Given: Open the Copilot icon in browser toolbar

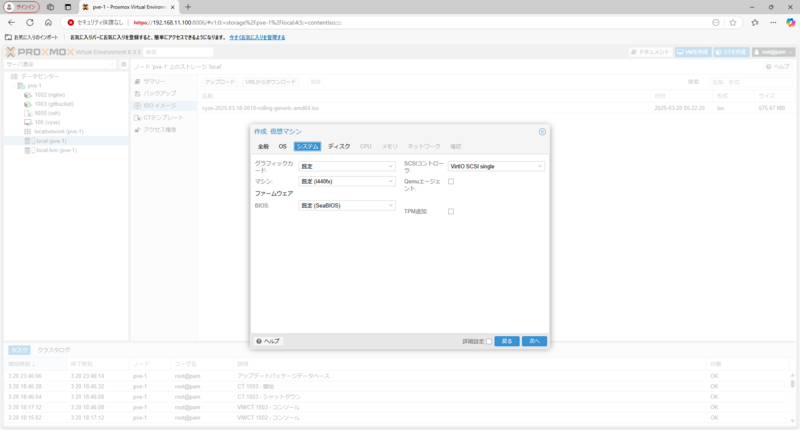Looking at the screenshot, I should (790, 22).
